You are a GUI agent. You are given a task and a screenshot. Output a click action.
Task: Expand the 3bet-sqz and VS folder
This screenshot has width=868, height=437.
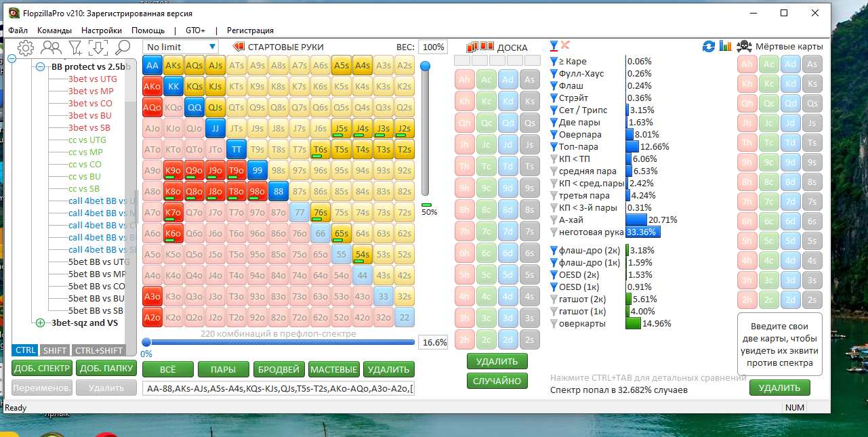tap(41, 323)
